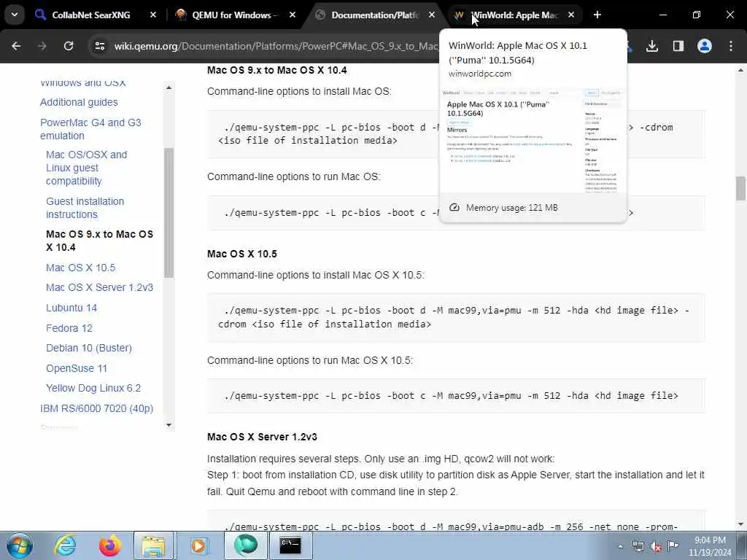Open the Chrome three-dot menu
The height and width of the screenshot is (560, 747).
[x=730, y=46]
